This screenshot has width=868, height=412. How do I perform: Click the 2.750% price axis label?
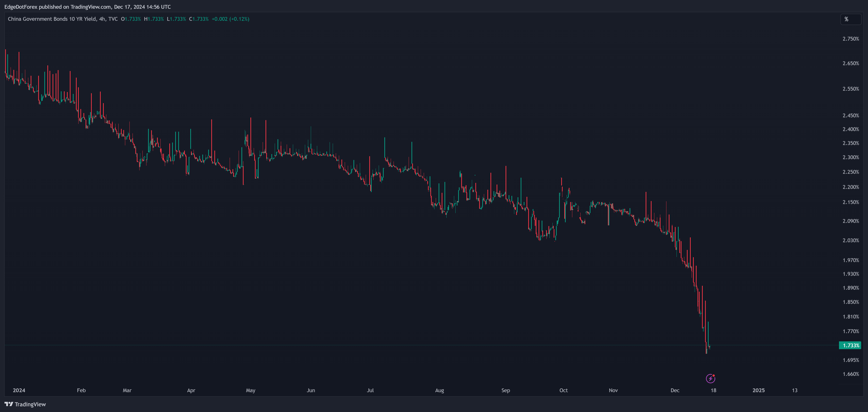click(851, 39)
